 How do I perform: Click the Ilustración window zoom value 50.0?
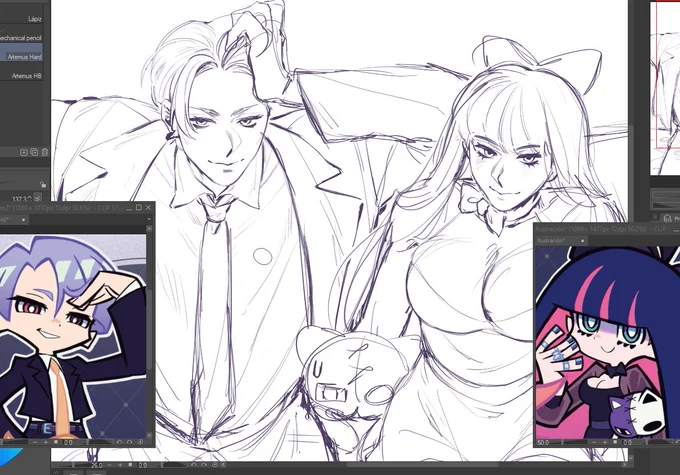pos(543,442)
